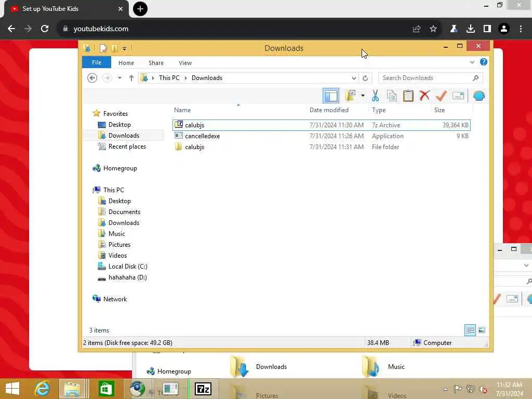Click Downloads in address breadcrumb
532x399 pixels.
207,78
